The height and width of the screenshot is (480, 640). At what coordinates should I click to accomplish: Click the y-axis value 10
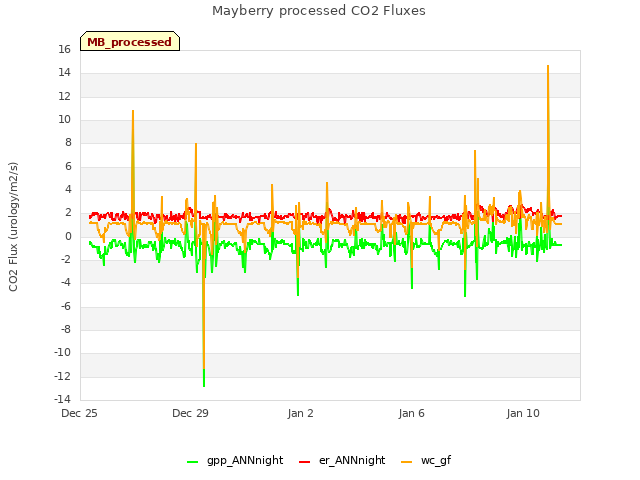pyautogui.click(x=64, y=120)
